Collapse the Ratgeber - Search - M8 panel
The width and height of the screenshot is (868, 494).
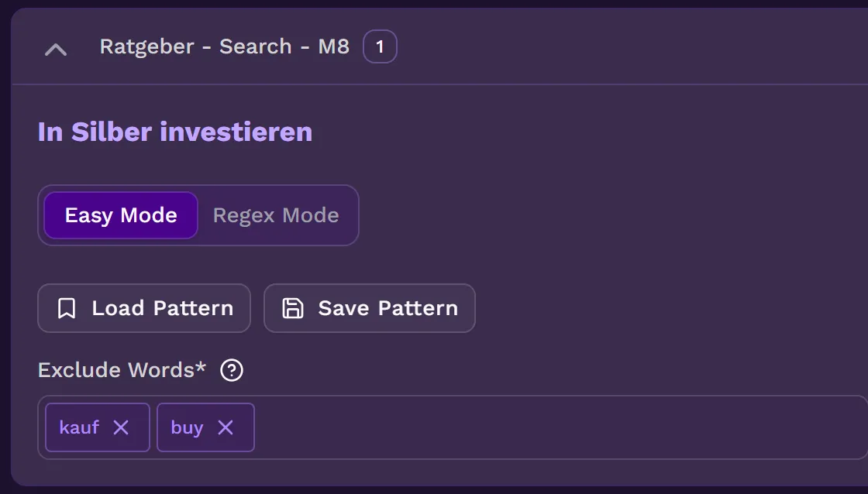click(x=56, y=50)
